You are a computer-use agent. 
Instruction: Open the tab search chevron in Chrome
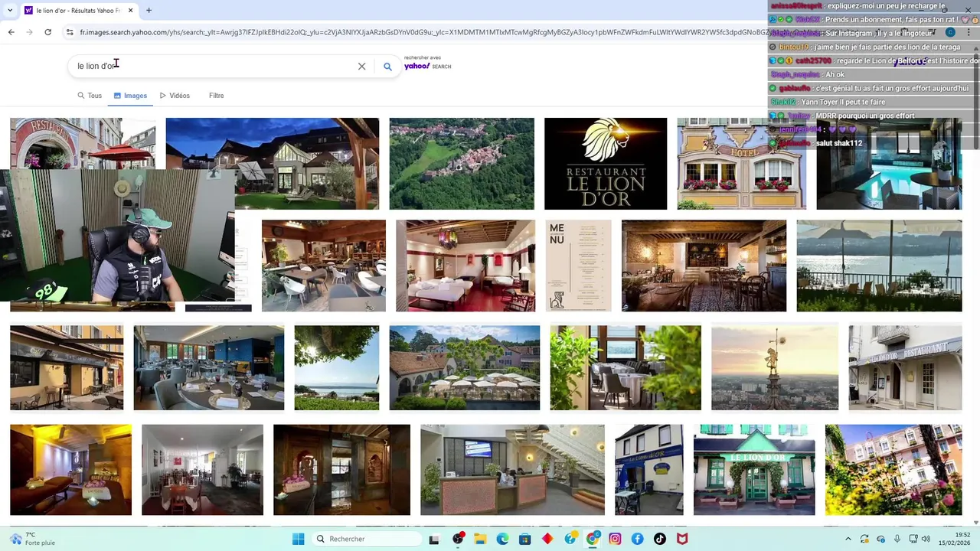tap(11, 11)
